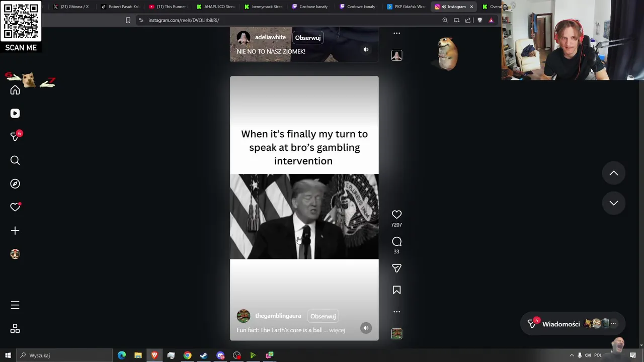Open Steam from taskbar
This screenshot has width=644, height=362.
pyautogui.click(x=204, y=355)
